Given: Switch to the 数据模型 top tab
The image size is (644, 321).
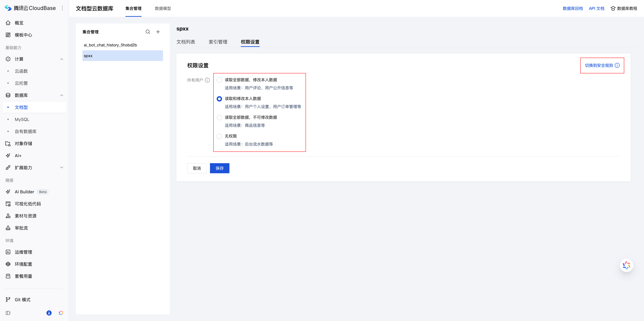Looking at the screenshot, I should pos(163,9).
